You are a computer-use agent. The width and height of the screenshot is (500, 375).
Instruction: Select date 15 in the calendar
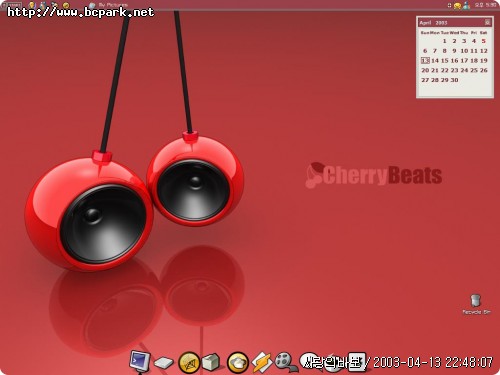click(445, 60)
